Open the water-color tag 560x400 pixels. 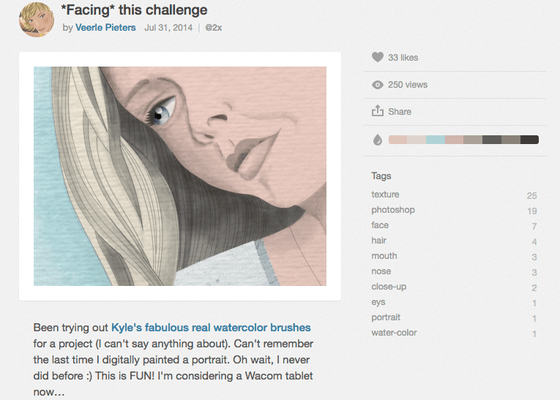click(394, 332)
